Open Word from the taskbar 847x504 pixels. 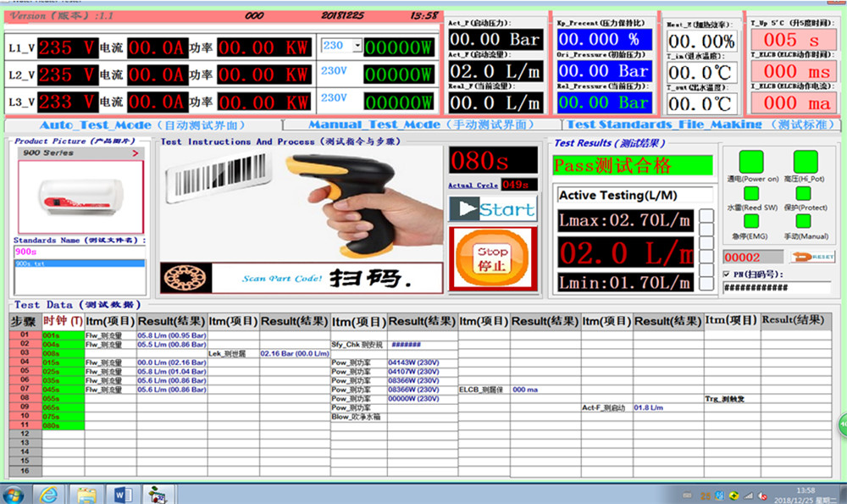[119, 494]
